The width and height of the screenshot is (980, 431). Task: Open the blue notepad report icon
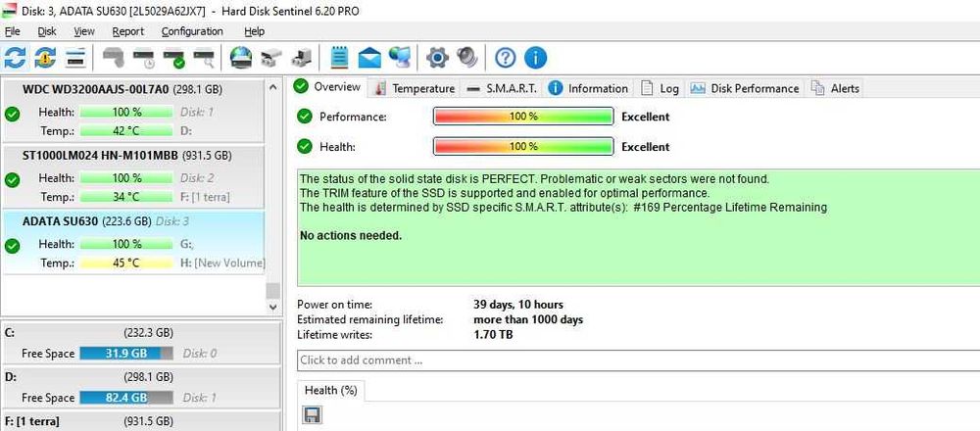tap(339, 58)
